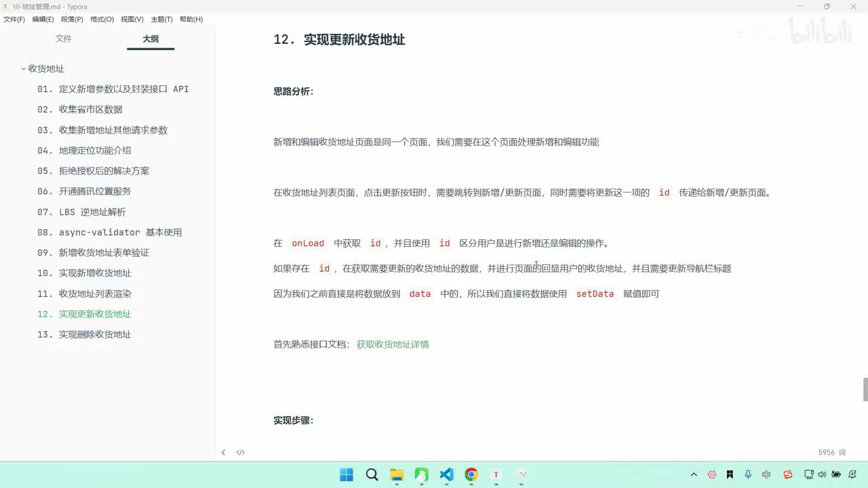This screenshot has height=488, width=868.
Task: Open the 视图(V) menu
Action: click(132, 19)
